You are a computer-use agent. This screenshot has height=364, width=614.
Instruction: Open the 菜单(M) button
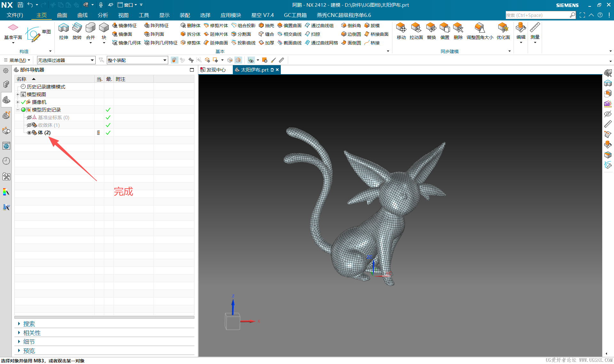point(17,60)
